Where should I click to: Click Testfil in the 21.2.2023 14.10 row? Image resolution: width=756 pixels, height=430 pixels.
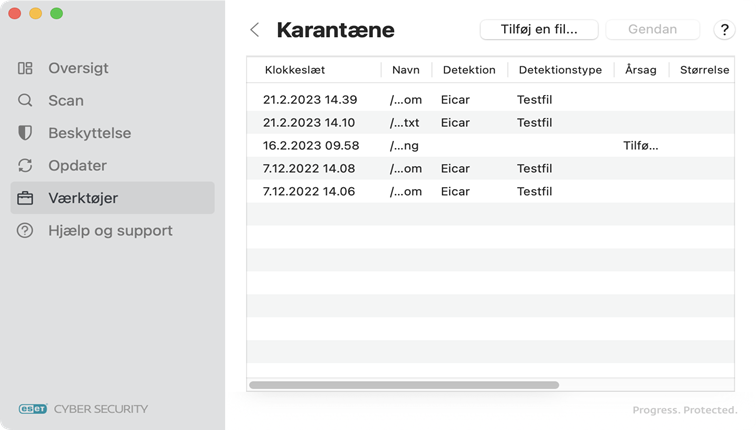534,122
